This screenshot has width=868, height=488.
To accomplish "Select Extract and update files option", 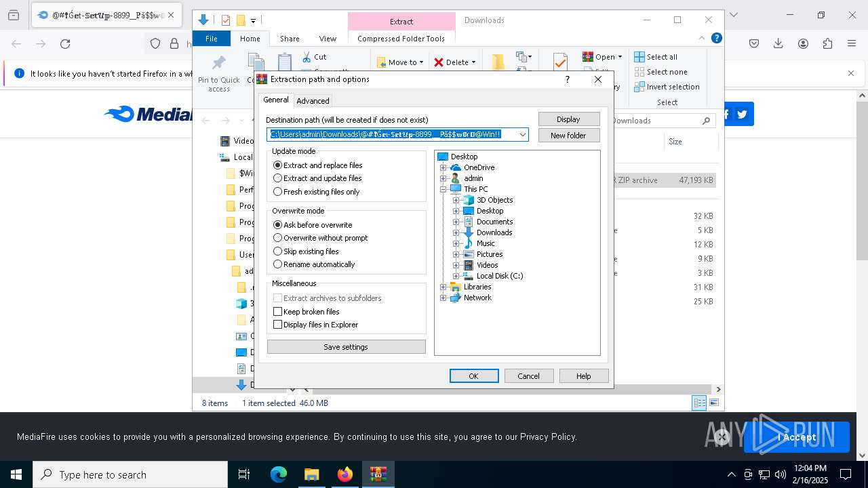I will pos(277,178).
